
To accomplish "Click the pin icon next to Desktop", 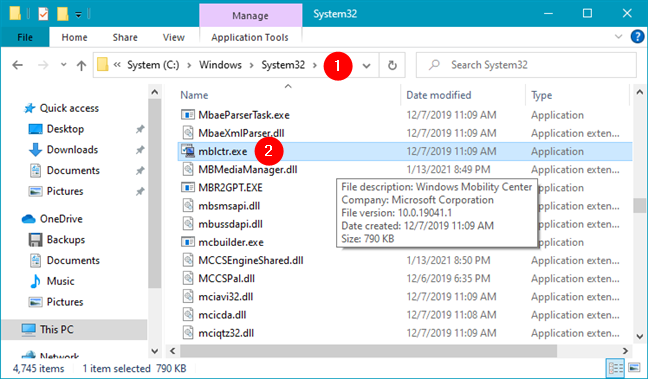I will [140, 129].
